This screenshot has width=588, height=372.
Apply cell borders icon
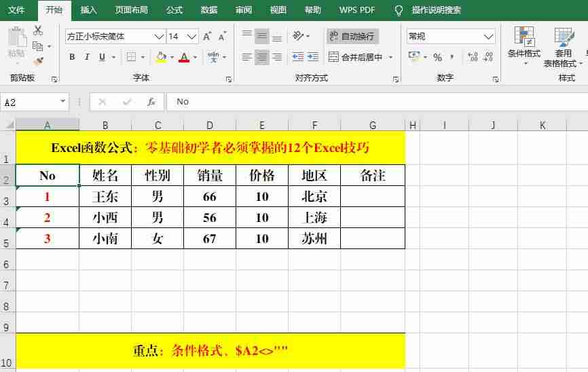click(x=131, y=57)
